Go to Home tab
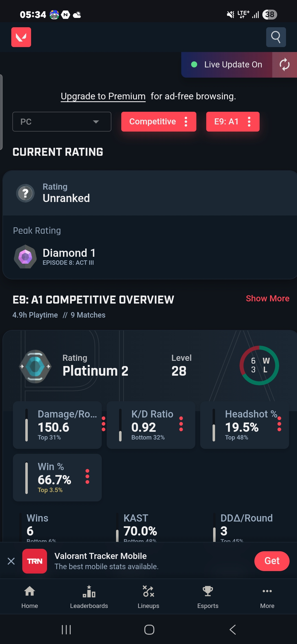 point(30,597)
